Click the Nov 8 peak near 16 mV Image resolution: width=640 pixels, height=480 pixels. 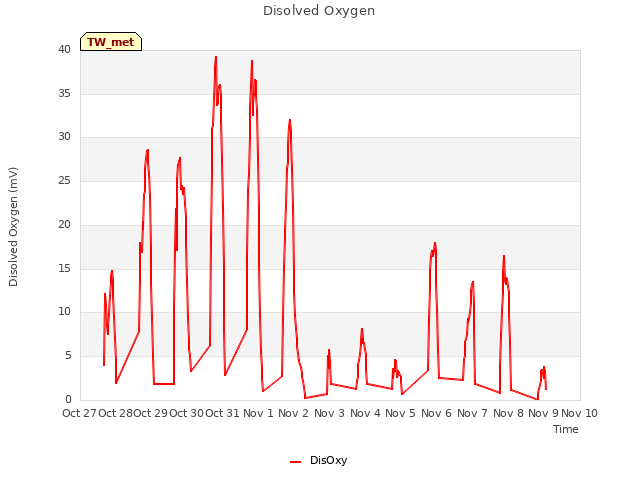[504, 256]
